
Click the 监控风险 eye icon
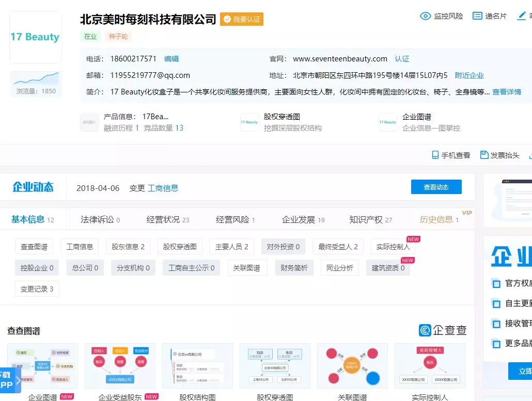(x=425, y=16)
